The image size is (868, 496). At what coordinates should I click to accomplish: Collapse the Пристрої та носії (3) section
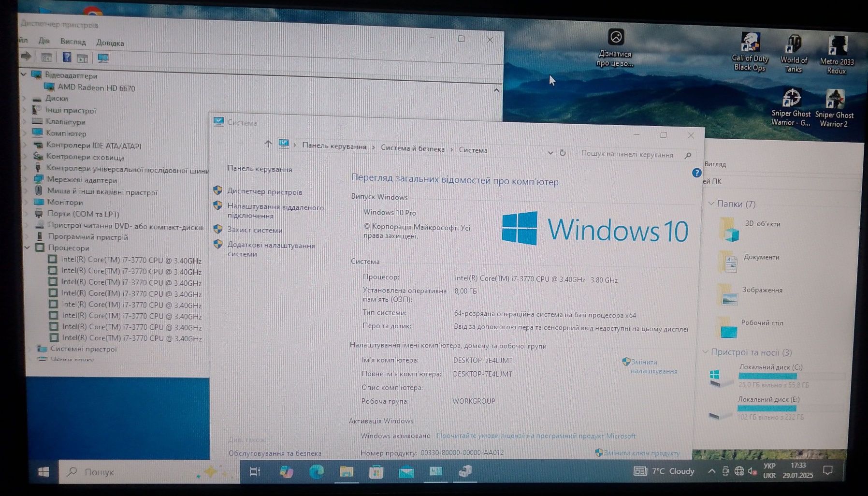[705, 351]
